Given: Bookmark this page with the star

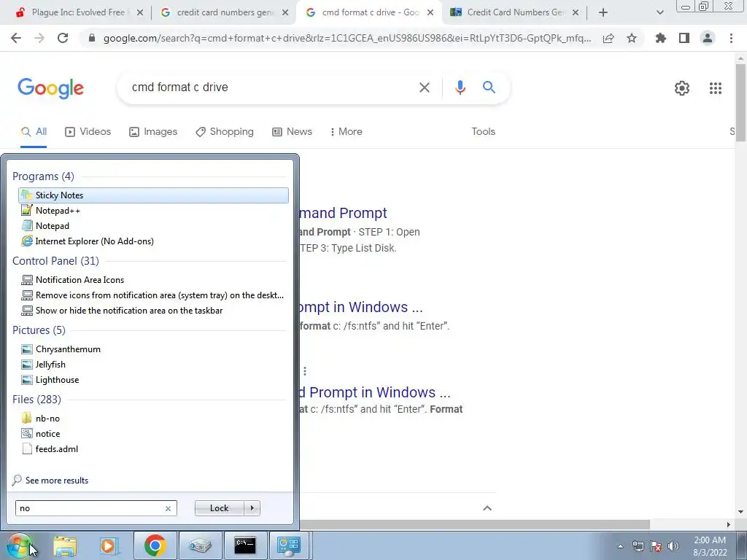Looking at the screenshot, I should click(632, 38).
